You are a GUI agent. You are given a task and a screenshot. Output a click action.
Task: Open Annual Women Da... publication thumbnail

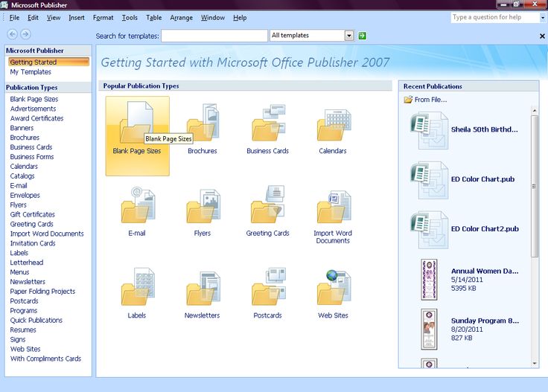tap(429, 280)
